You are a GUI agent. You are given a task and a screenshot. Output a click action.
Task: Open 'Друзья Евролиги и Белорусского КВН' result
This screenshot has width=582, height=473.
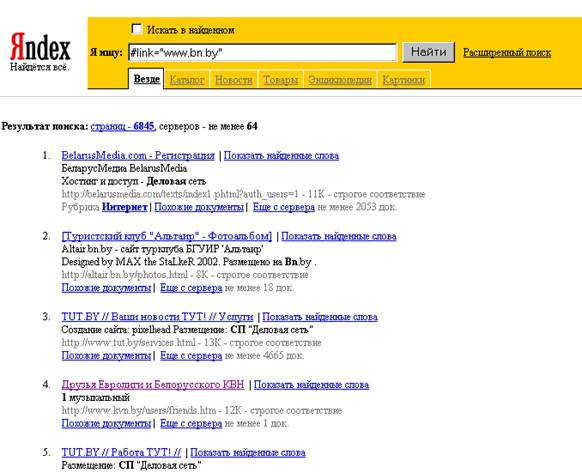(x=153, y=385)
